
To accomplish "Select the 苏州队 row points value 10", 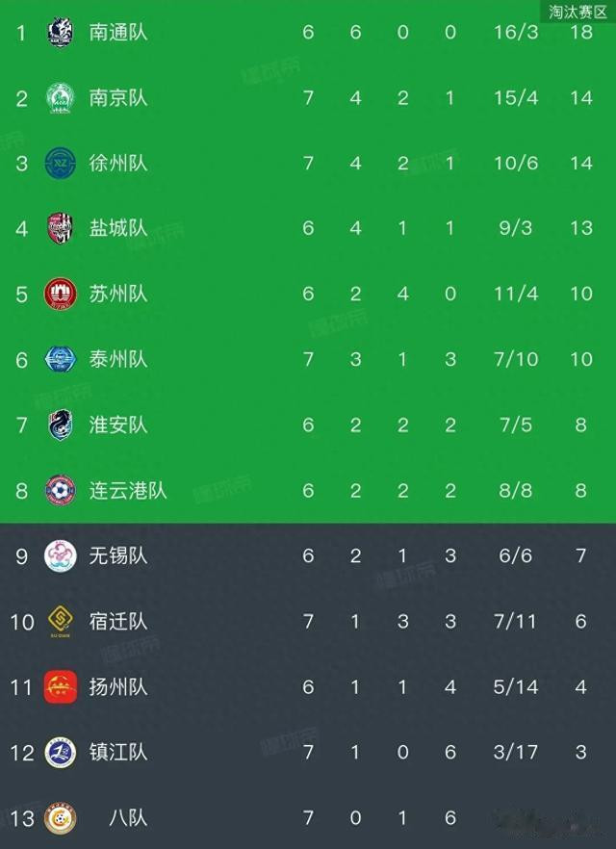I will [580, 294].
